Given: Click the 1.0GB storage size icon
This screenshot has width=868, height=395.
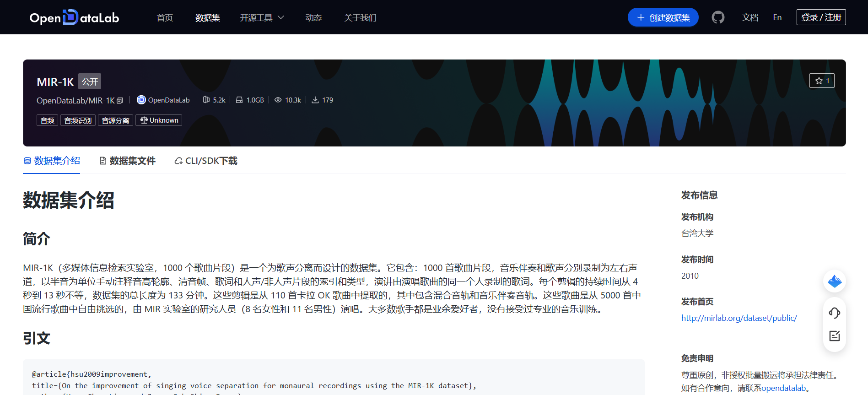Looking at the screenshot, I should (239, 100).
